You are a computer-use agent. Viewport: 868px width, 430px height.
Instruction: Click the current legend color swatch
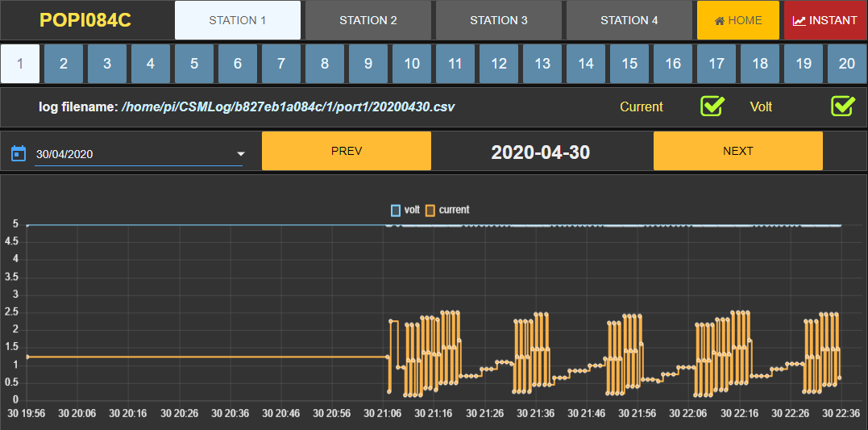(430, 210)
